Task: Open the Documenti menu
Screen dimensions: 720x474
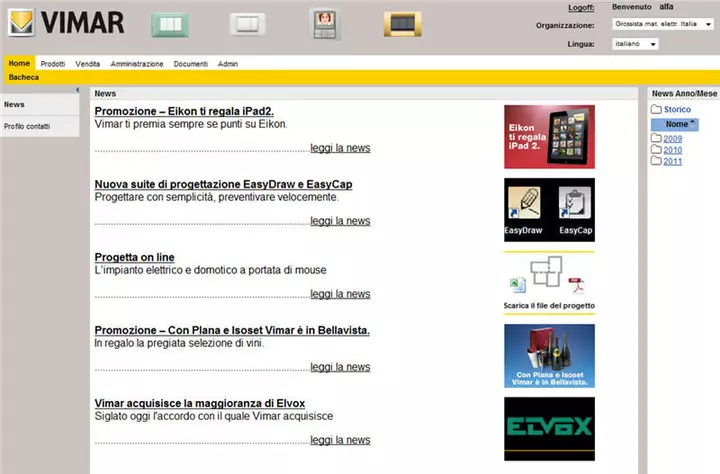Action: (191, 64)
